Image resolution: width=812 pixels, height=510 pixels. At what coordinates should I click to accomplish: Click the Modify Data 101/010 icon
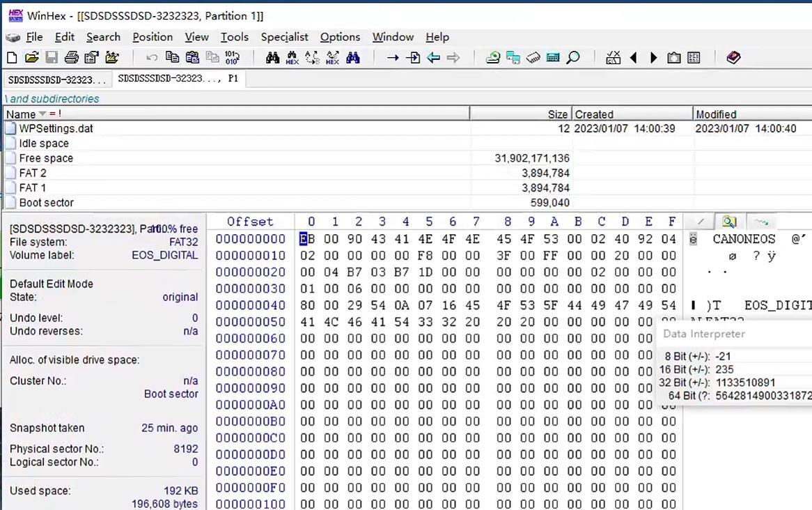tap(232, 58)
